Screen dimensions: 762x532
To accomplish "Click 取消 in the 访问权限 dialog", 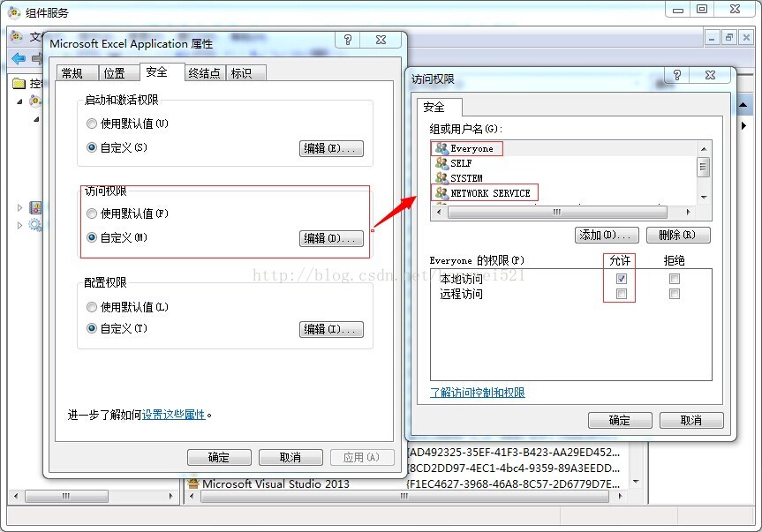I will tap(691, 420).
